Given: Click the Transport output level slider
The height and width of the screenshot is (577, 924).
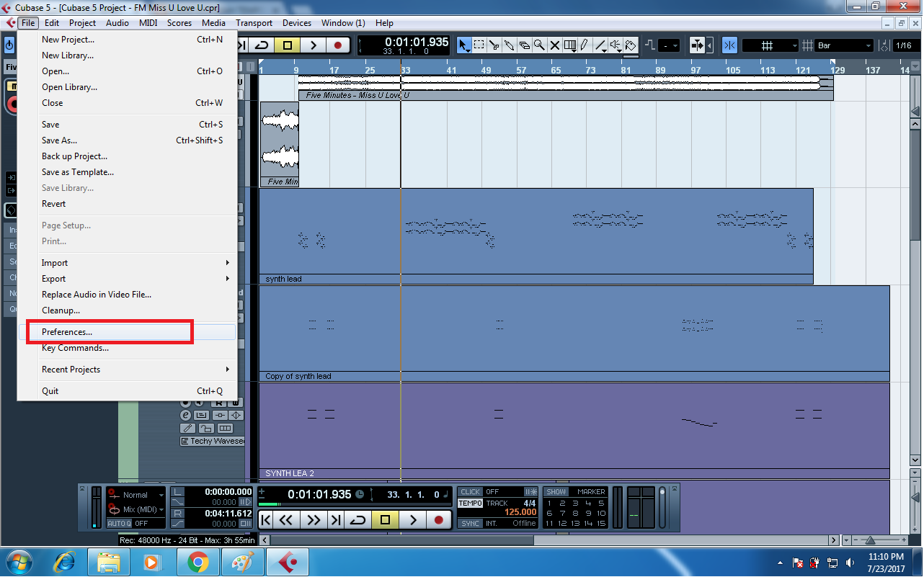Looking at the screenshot, I should (662, 507).
